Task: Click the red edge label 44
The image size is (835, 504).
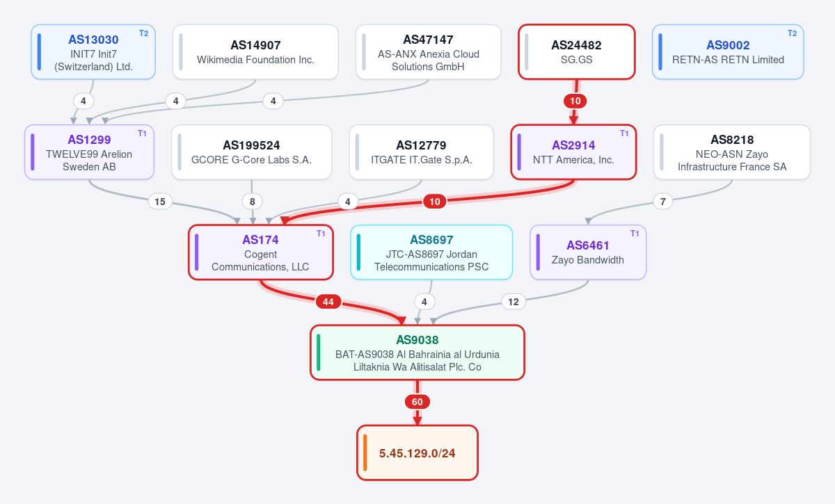Action: coord(328,302)
